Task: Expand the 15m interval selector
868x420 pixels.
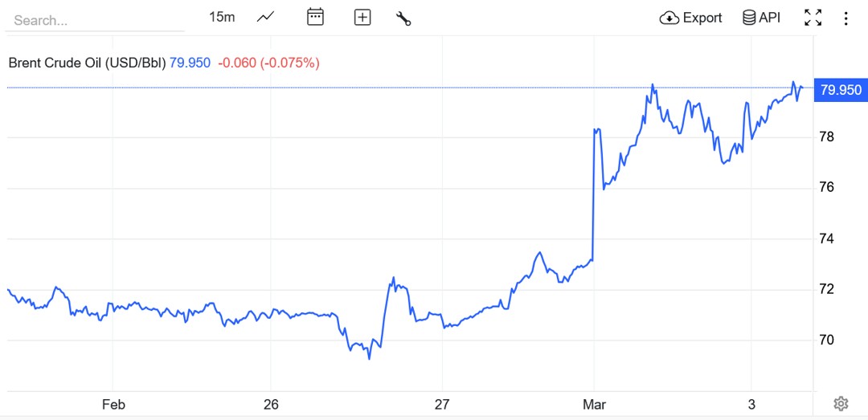Action: 222,17
